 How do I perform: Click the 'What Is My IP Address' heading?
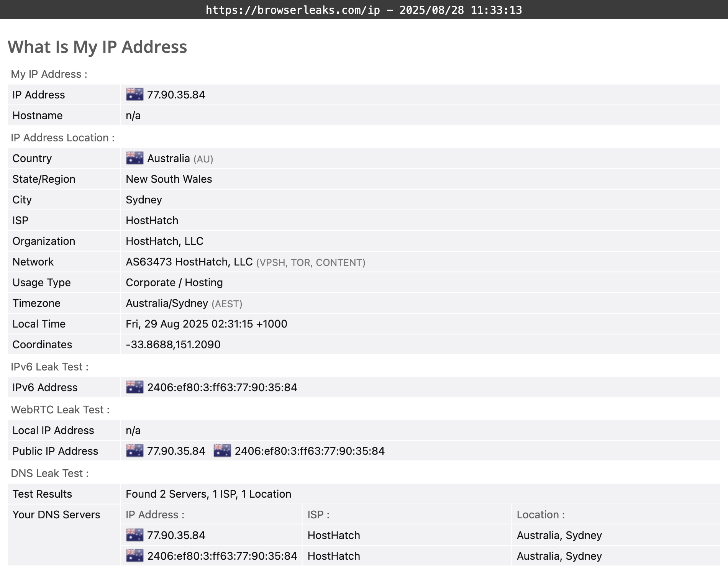click(97, 47)
